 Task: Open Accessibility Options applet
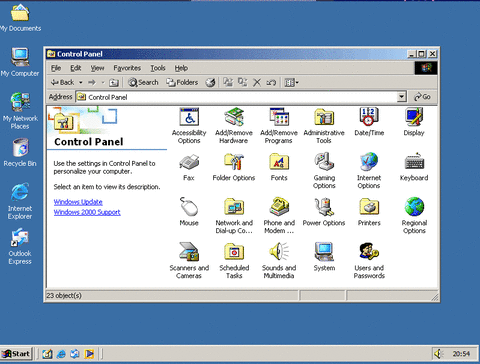[189, 125]
